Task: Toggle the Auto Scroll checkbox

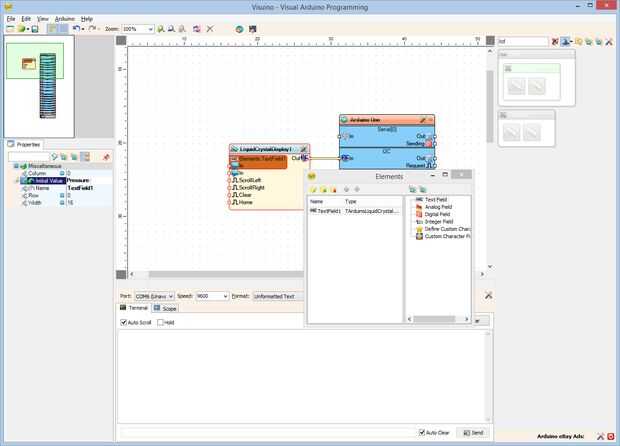Action: 123,322
